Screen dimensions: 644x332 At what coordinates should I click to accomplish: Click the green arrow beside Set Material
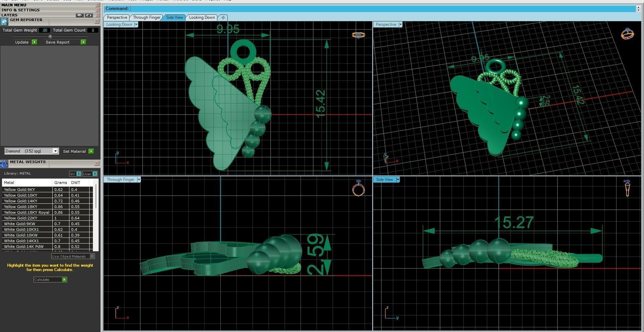pyautogui.click(x=91, y=151)
